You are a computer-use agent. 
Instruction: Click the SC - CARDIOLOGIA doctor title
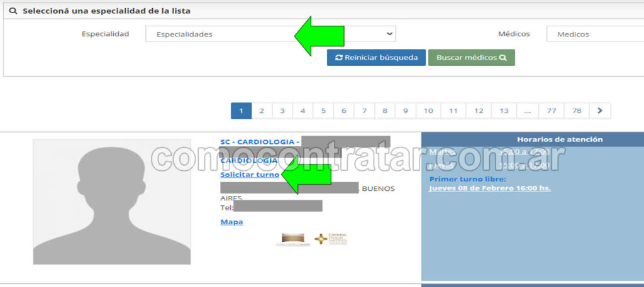click(259, 142)
